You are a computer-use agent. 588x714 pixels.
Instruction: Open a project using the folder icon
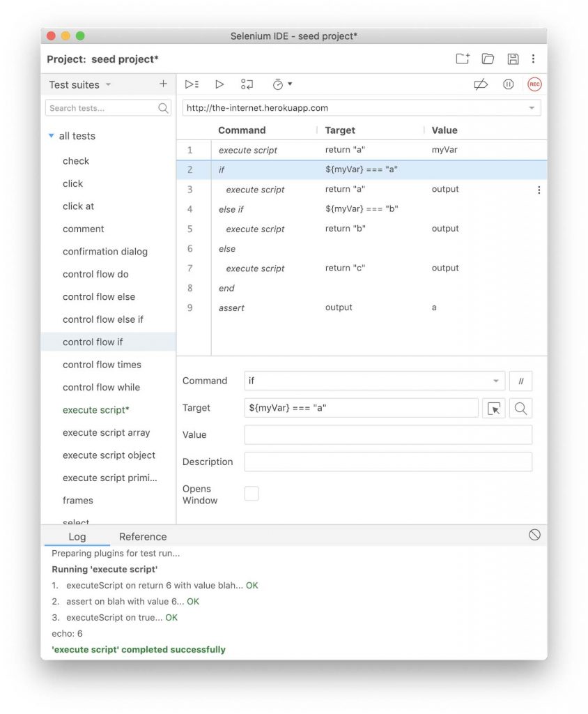[x=488, y=59]
